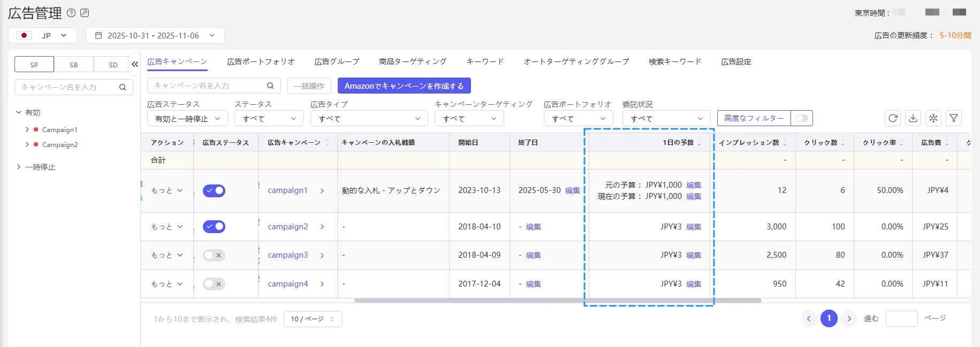Sort by the 広告キャンペーン column sort icon
This screenshot has width=980, height=347.
[x=327, y=143]
